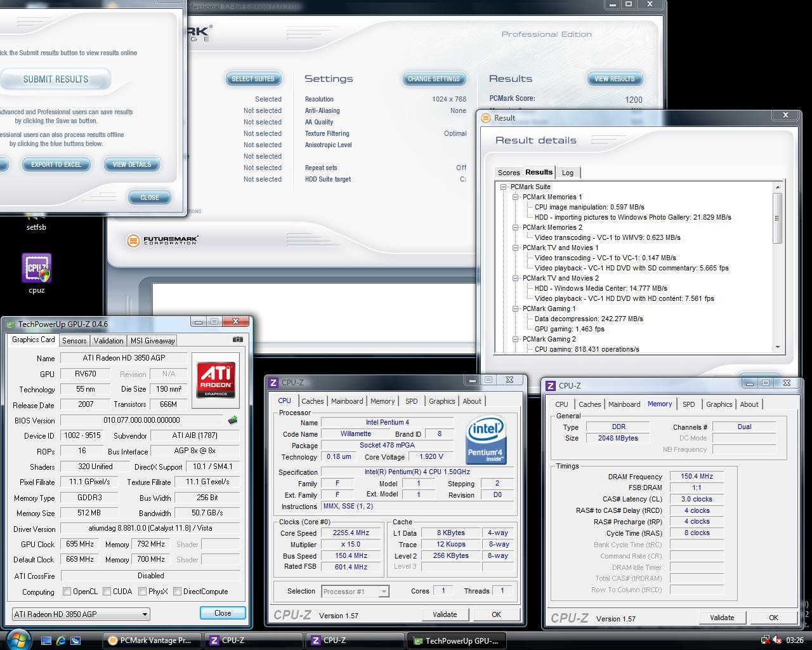Collapse PCMark TV and Movies 1 node
Screen dimensions: 812x650
[516, 248]
